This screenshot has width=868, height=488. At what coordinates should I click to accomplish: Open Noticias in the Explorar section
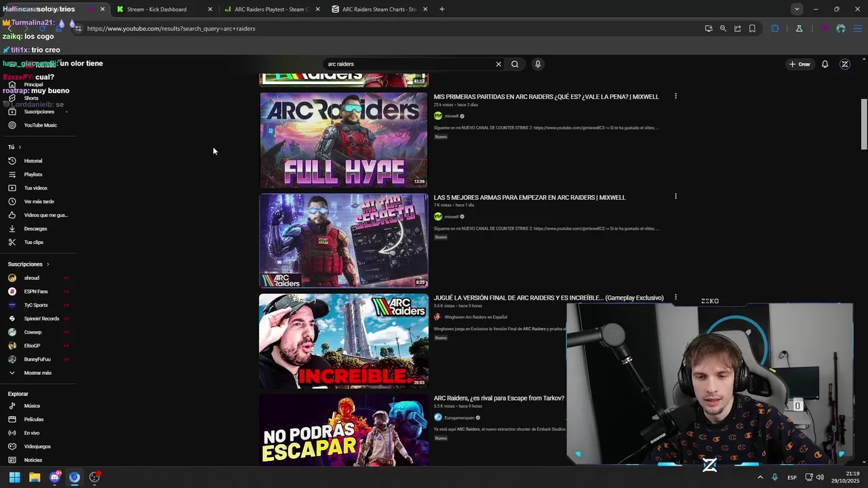pyautogui.click(x=33, y=460)
